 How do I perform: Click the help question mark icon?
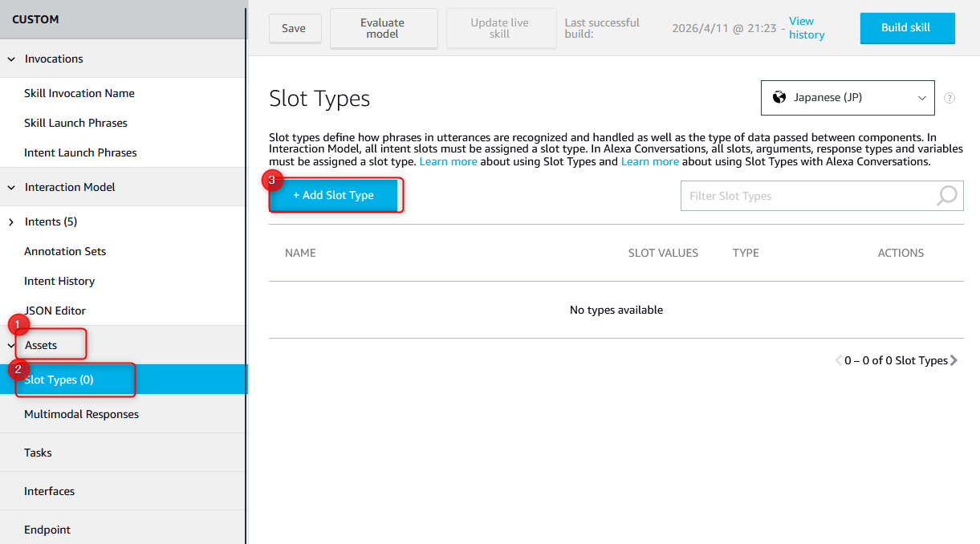click(950, 98)
